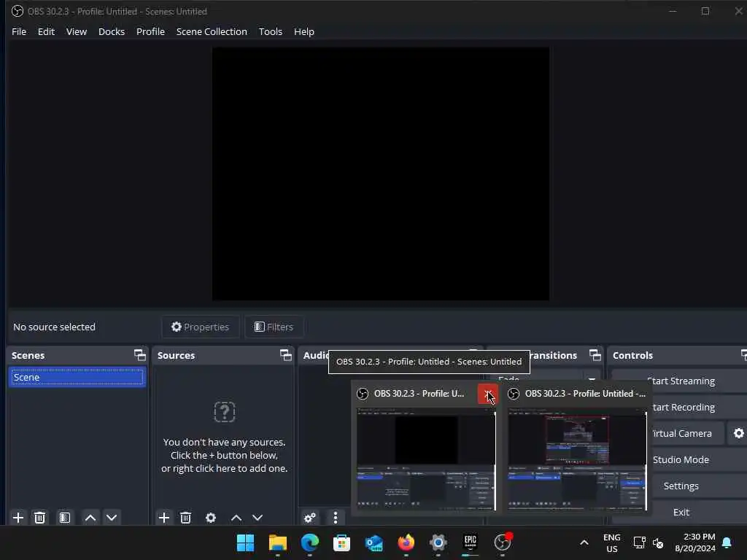Show hidden system tray icons
This screenshot has height=560, width=747.
click(x=584, y=542)
